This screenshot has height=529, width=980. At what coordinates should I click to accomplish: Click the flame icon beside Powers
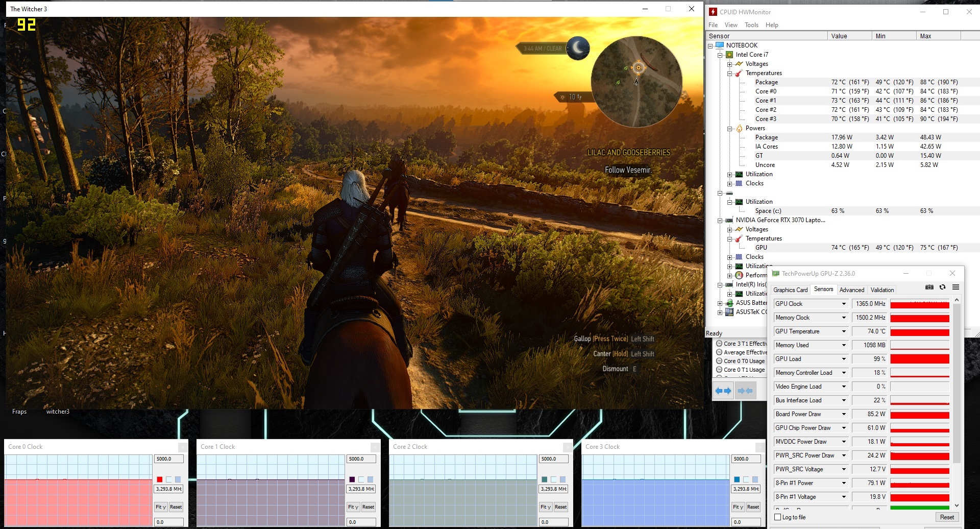[739, 128]
